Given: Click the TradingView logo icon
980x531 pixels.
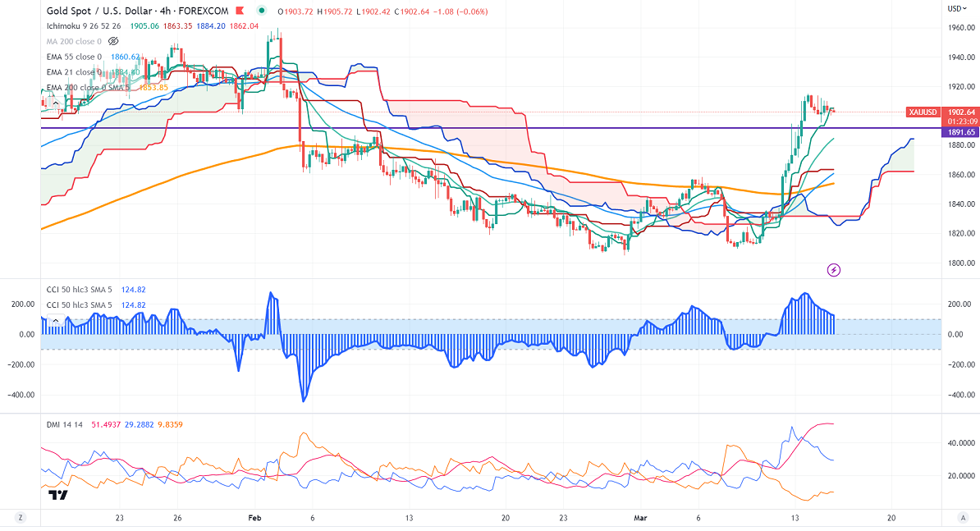Looking at the screenshot, I should (57, 495).
